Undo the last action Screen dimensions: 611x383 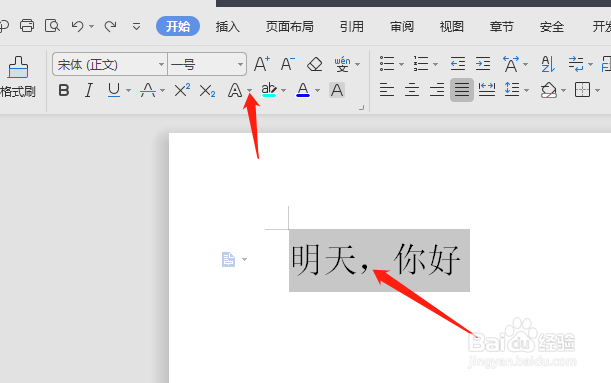(x=77, y=26)
